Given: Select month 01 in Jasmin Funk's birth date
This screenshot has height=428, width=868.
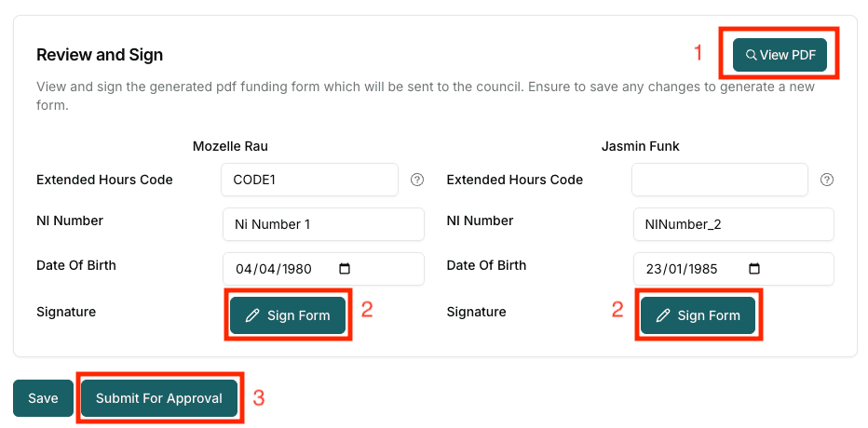Looking at the screenshot, I should 676,269.
